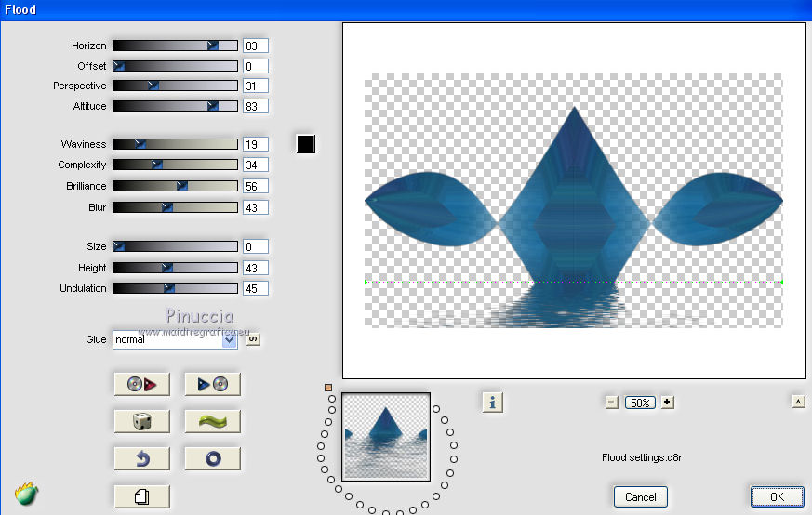Open the info 'i' button
Image resolution: width=812 pixels, height=515 pixels.
pyautogui.click(x=492, y=403)
